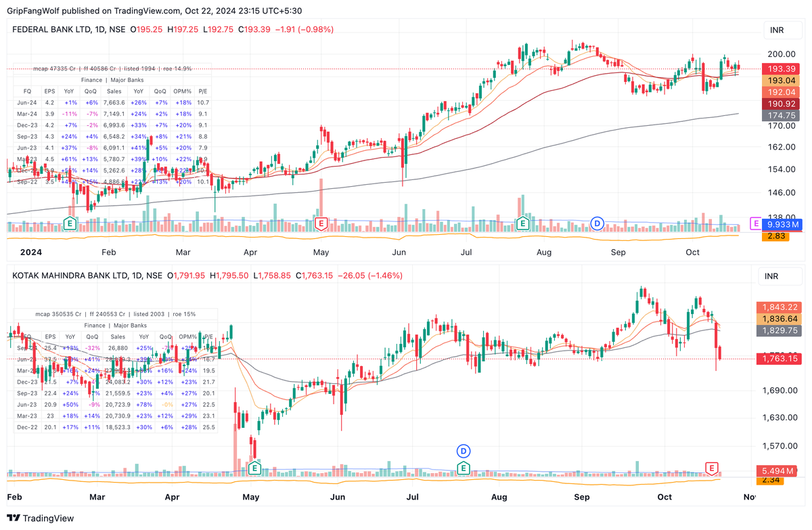The width and height of the screenshot is (812, 530).
Task: Click the 21,559.5 sales value in Kotak table
Action: [118, 393]
